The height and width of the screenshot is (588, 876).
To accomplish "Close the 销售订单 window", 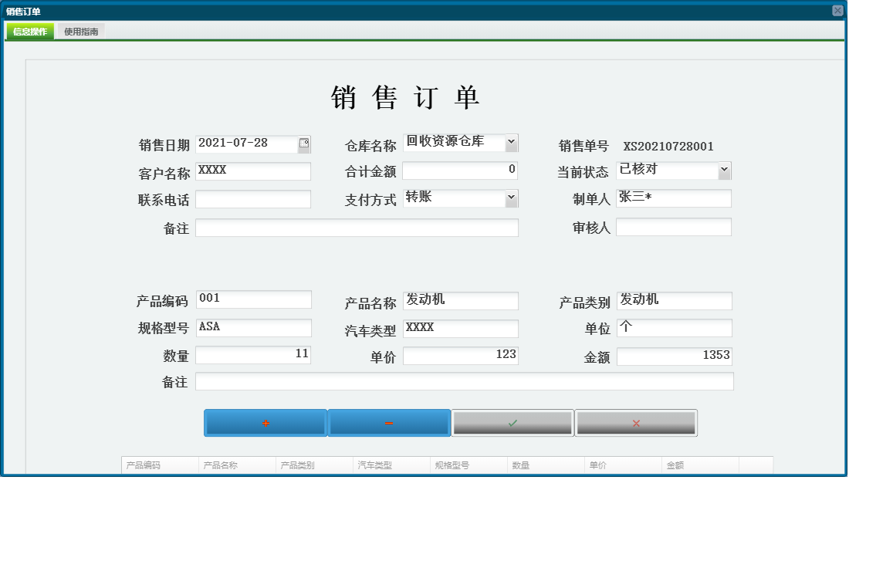I will (839, 9).
